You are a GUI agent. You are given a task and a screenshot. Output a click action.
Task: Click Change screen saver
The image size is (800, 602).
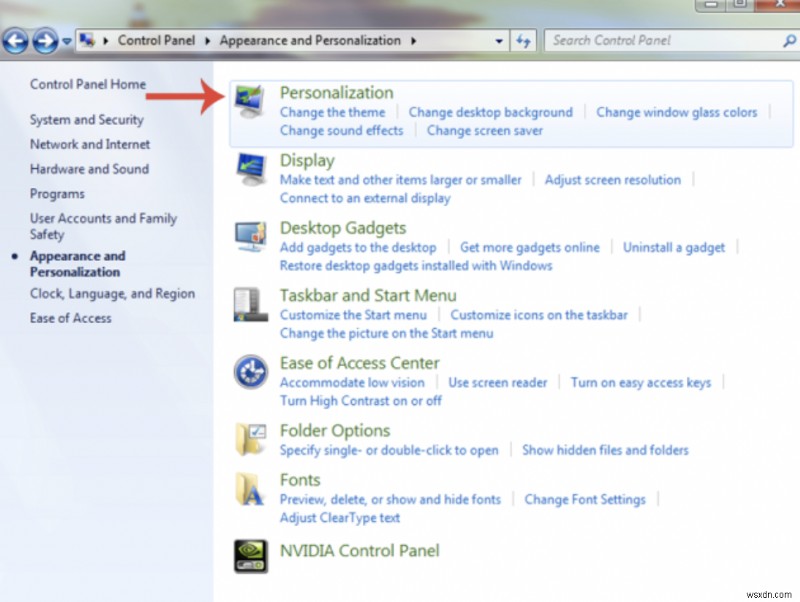[485, 131]
